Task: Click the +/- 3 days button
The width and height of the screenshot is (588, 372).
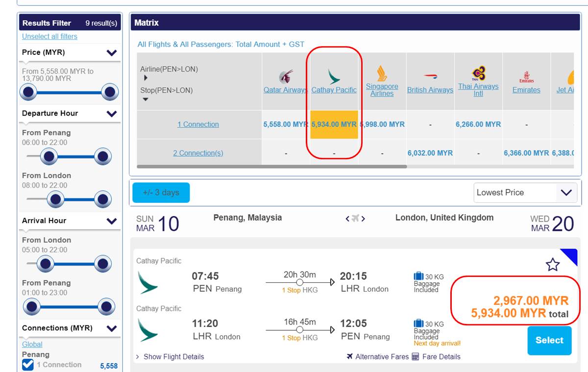Action: [161, 193]
